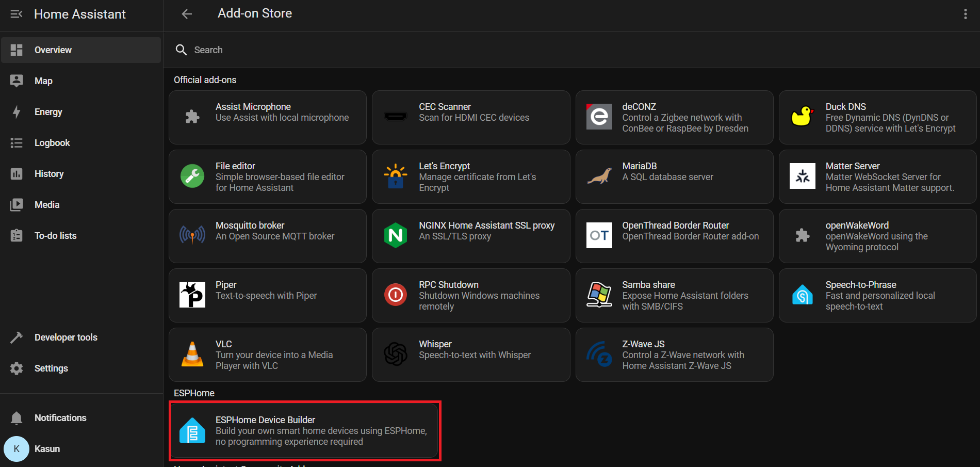The height and width of the screenshot is (467, 980).
Task: Open Logbook in the sidebar
Action: click(x=81, y=143)
